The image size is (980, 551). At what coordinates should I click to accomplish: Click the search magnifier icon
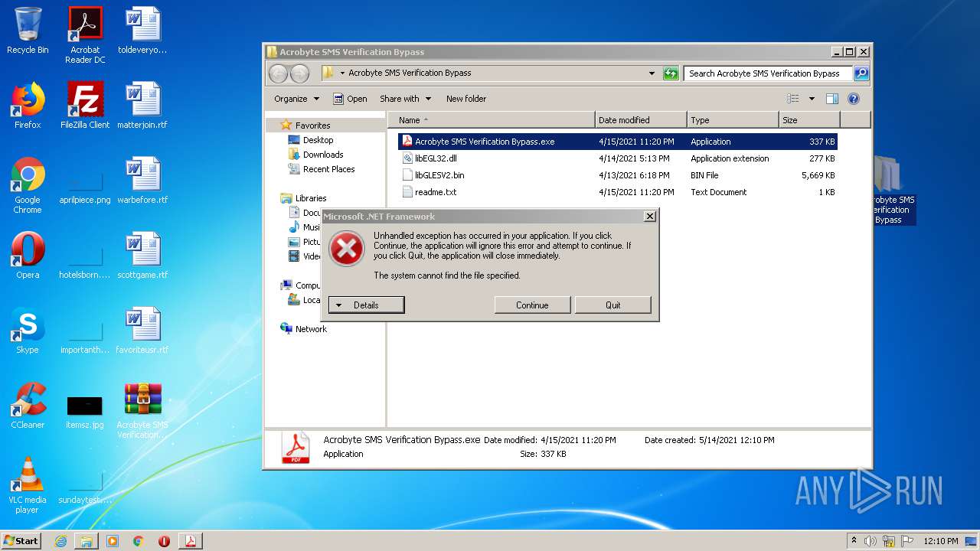[x=861, y=73]
